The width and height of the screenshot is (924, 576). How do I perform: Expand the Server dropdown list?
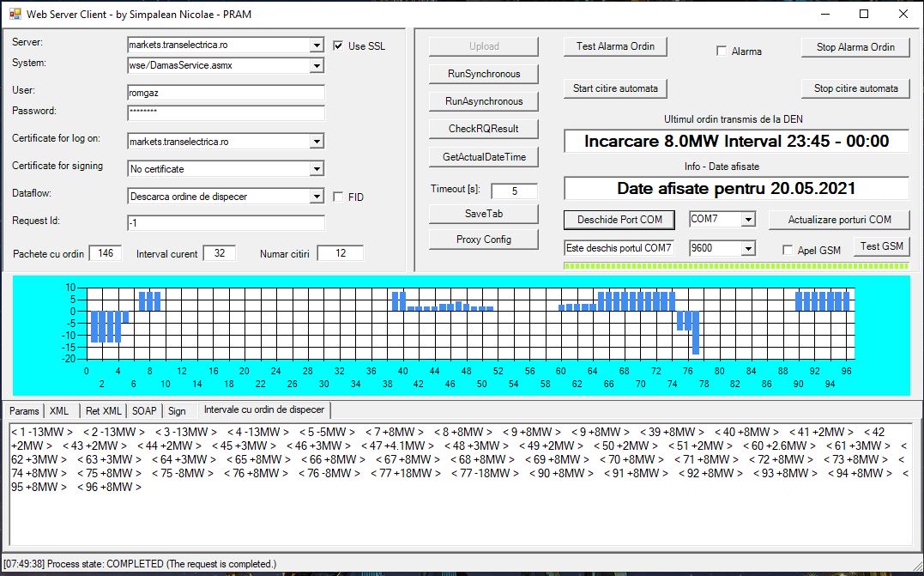pyautogui.click(x=317, y=45)
